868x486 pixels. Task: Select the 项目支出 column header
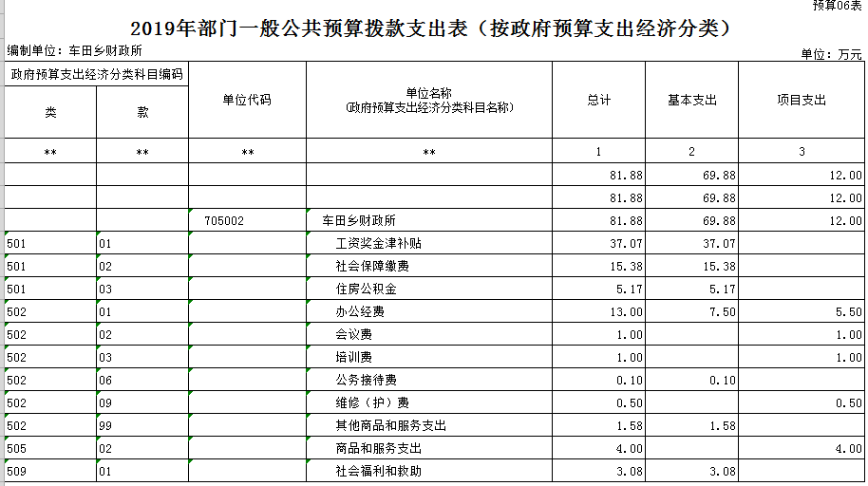point(802,100)
